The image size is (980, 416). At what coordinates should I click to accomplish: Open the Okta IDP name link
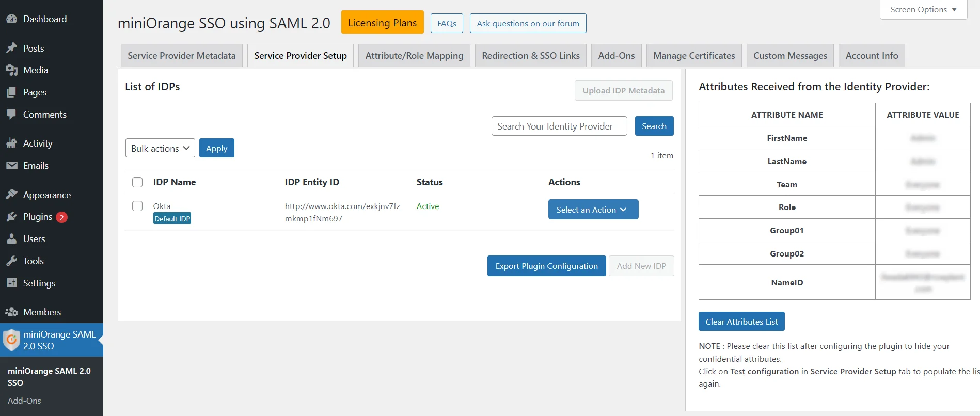(x=162, y=206)
